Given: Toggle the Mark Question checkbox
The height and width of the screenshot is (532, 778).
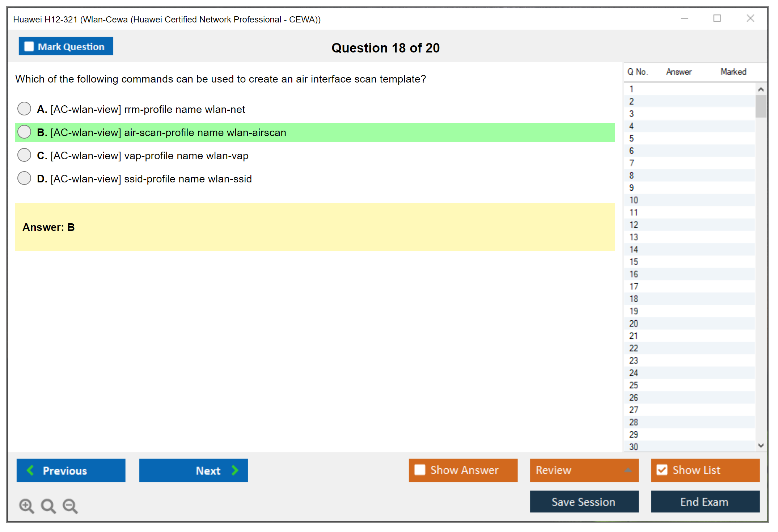Looking at the screenshot, I should point(29,47).
